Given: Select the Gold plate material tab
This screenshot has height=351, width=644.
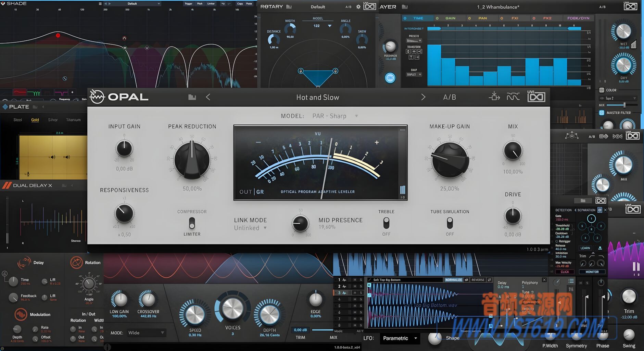Looking at the screenshot, I should (x=35, y=120).
